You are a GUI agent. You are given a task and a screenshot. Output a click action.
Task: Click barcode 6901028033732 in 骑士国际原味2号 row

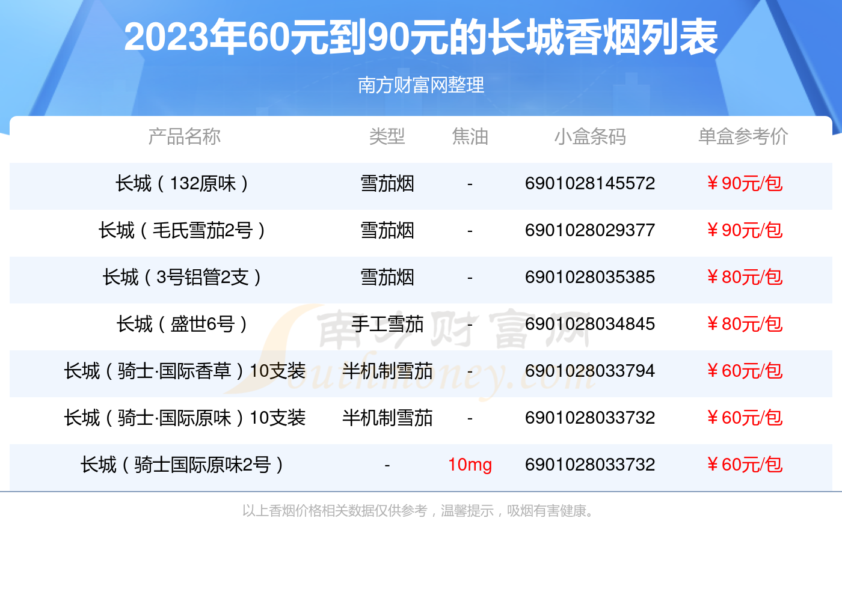coord(590,465)
